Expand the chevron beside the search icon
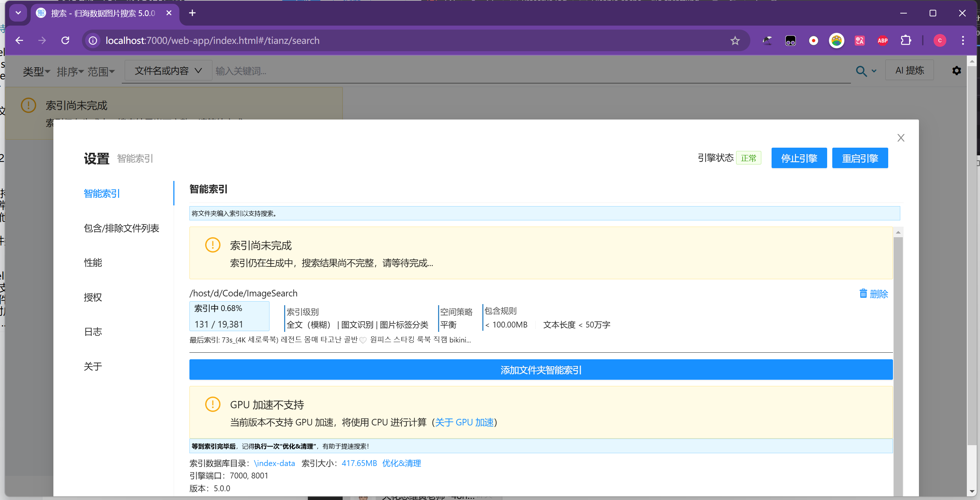This screenshot has width=980, height=500. click(x=874, y=71)
